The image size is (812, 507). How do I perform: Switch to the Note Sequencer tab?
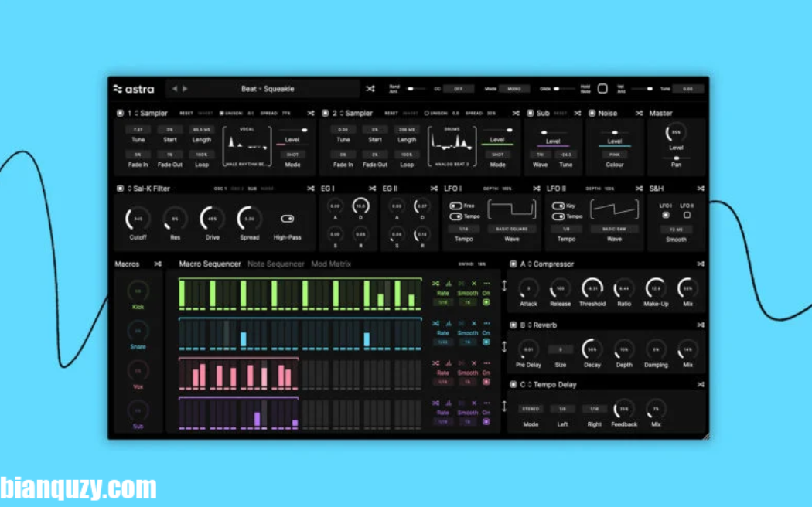coord(276,264)
